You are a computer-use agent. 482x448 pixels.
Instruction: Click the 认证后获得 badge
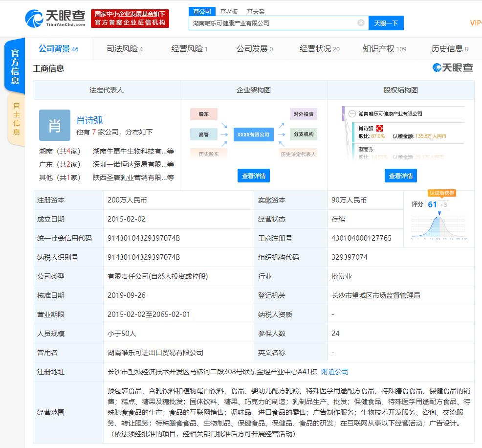(x=442, y=193)
